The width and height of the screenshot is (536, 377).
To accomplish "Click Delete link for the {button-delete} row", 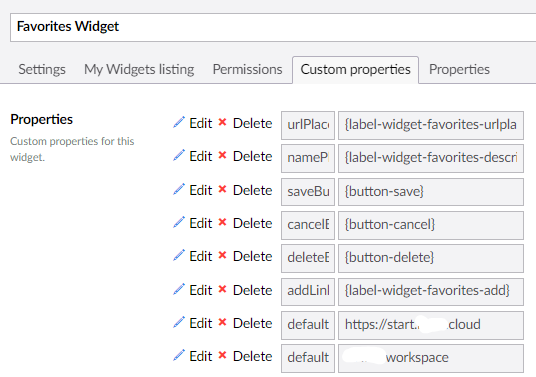I will (253, 256).
